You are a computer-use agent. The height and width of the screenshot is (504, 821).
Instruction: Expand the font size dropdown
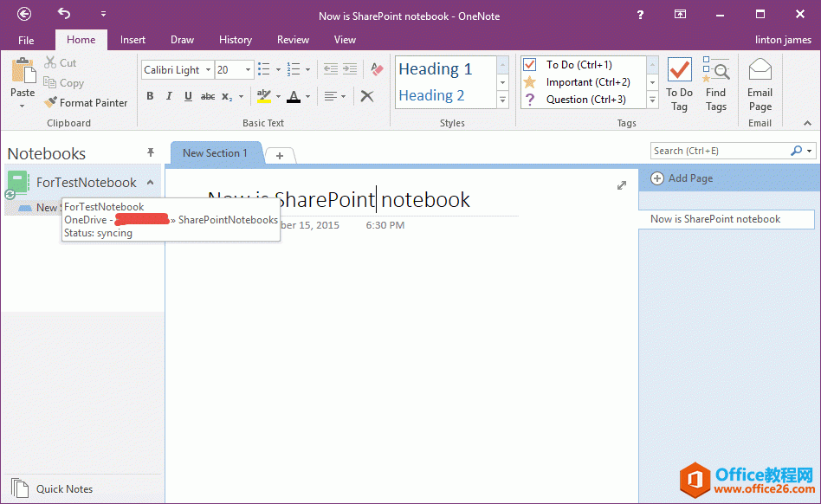[249, 70]
